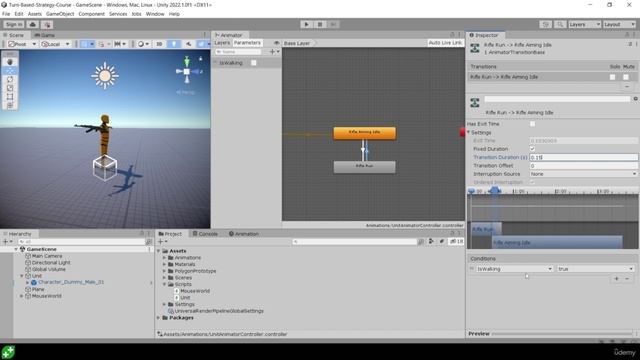Select the Hand (view) tool in Scene tools
The image size is (640, 360).
[10, 62]
